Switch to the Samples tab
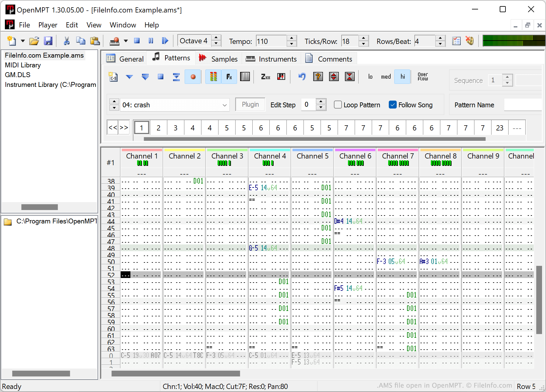 [x=218, y=59]
